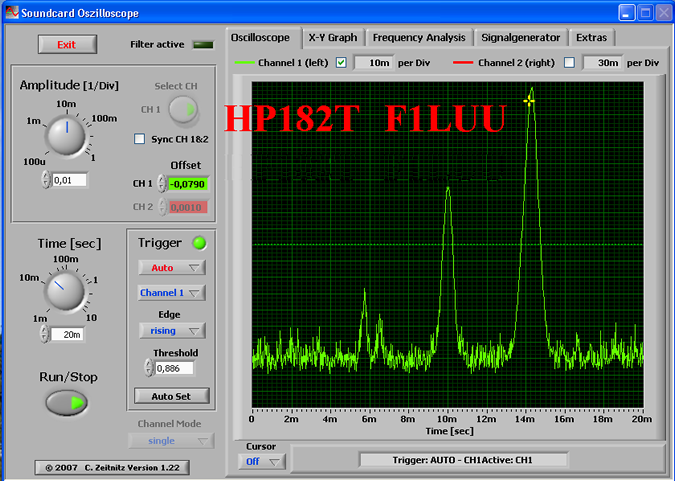Click the stepper arrows beside CH 2 offset

(x=162, y=207)
